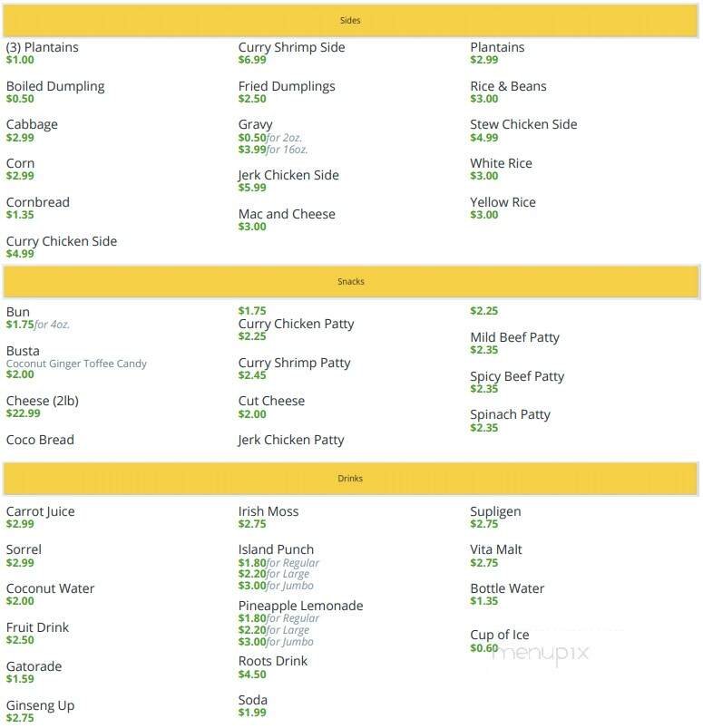The width and height of the screenshot is (703, 728).
Task: Click the Snacks section header bar
Action: [x=351, y=282]
